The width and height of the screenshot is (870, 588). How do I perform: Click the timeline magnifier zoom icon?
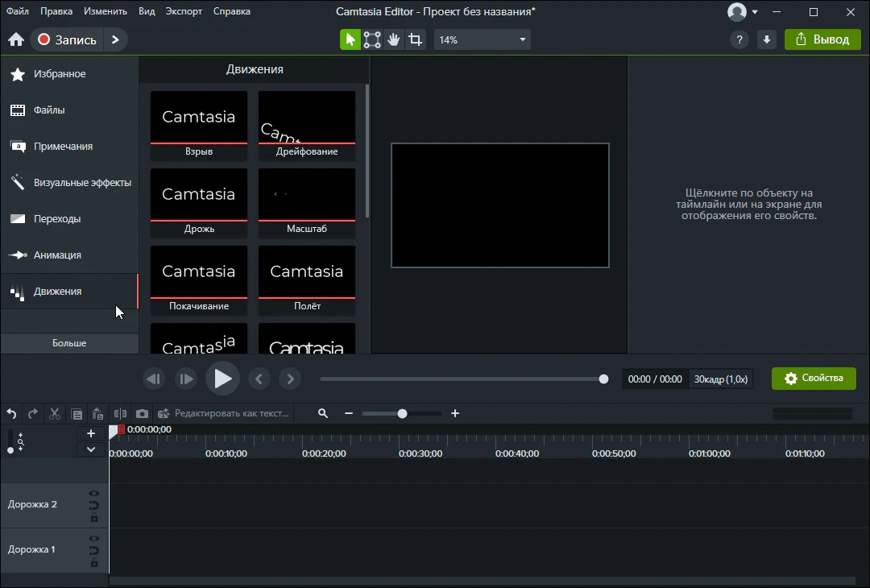tap(323, 413)
